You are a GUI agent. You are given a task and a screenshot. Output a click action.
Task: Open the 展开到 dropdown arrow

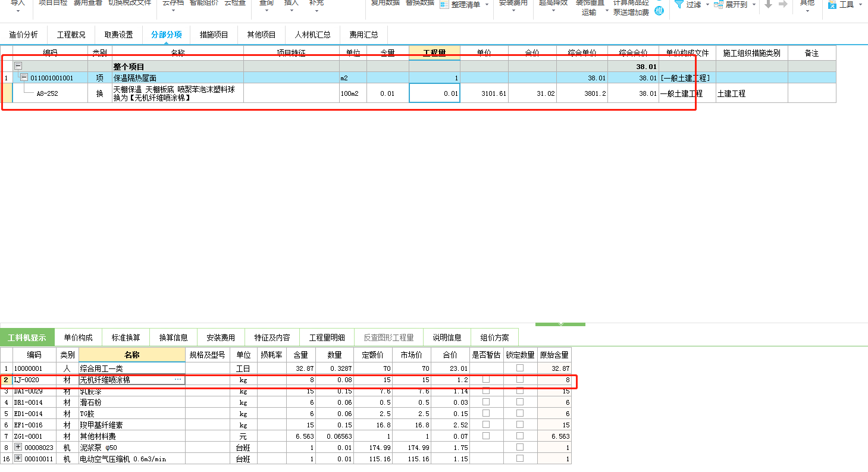754,5
